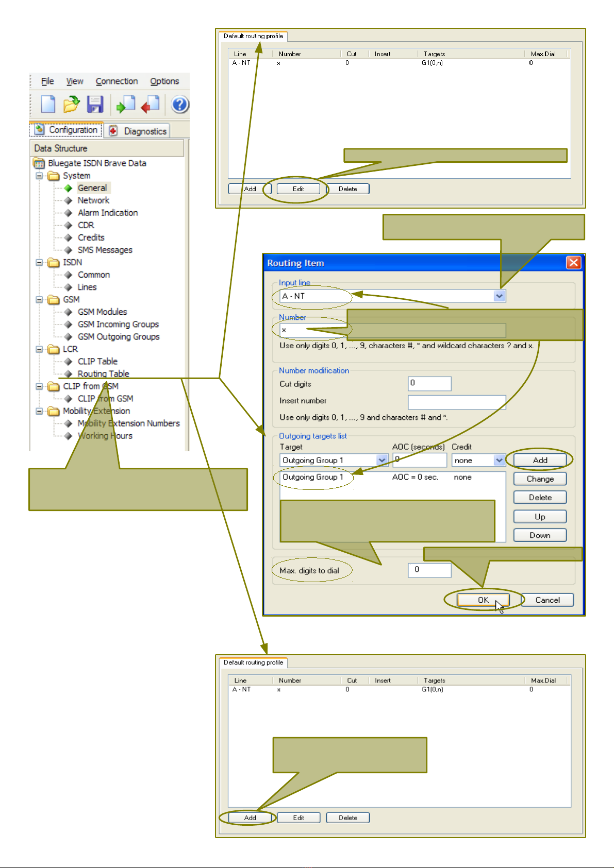Click Delete in bottom routing profile panel
The height and width of the screenshot is (868, 614).
[x=348, y=818]
